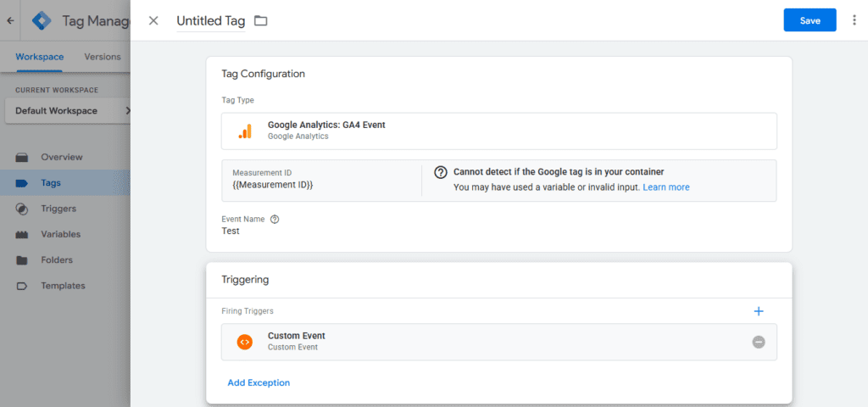The width and height of the screenshot is (868, 407).
Task: Open Overview in the sidebar
Action: (61, 157)
